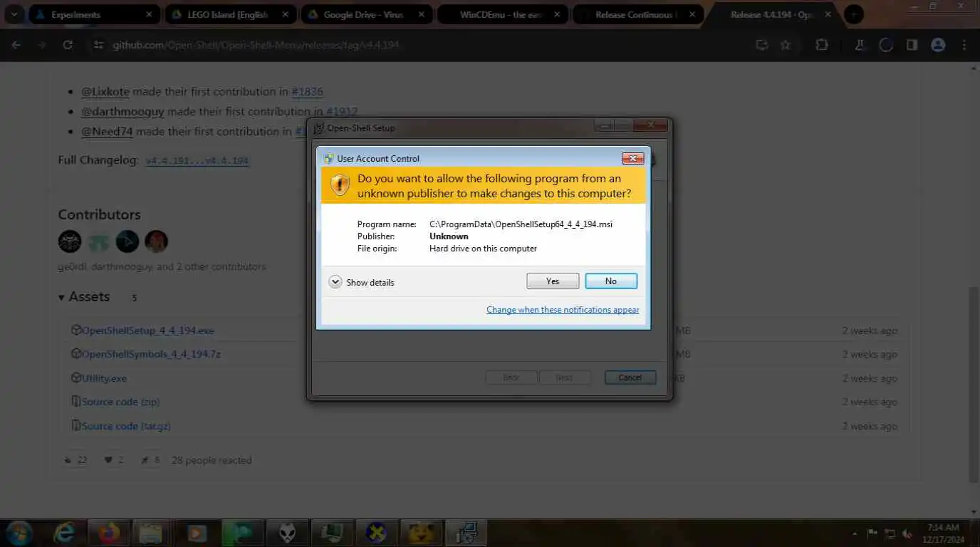Open the browser three-dot menu
Screen dimensions: 980x547
964,45
